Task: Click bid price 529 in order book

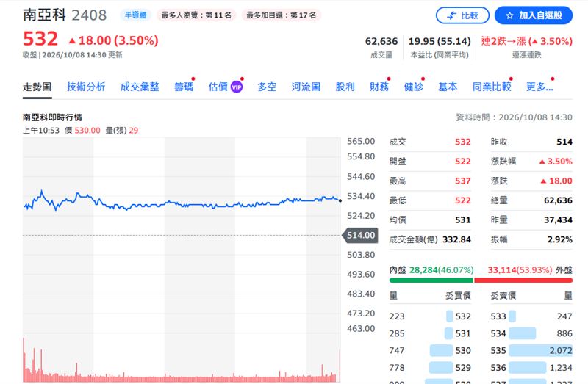Action: tap(463, 368)
